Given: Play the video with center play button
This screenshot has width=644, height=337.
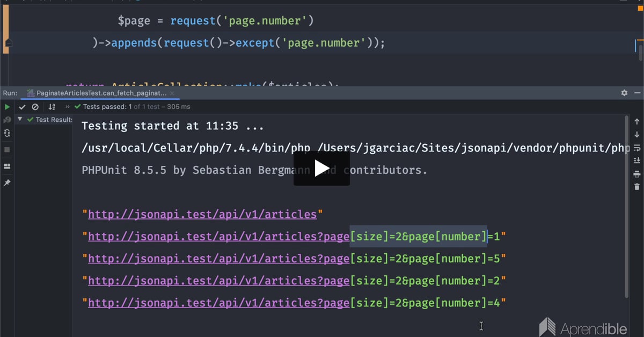Looking at the screenshot, I should point(321,169).
